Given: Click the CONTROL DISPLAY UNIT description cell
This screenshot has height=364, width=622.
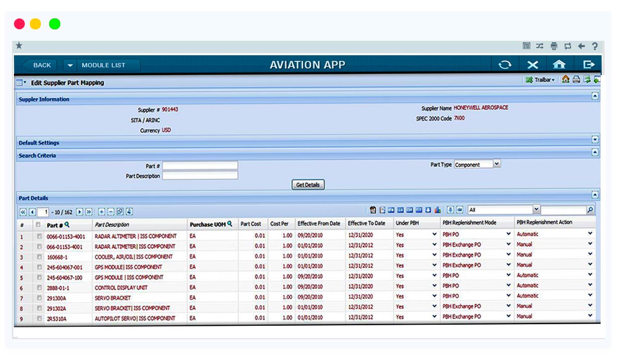Looking at the screenshot, I should click(x=121, y=287).
